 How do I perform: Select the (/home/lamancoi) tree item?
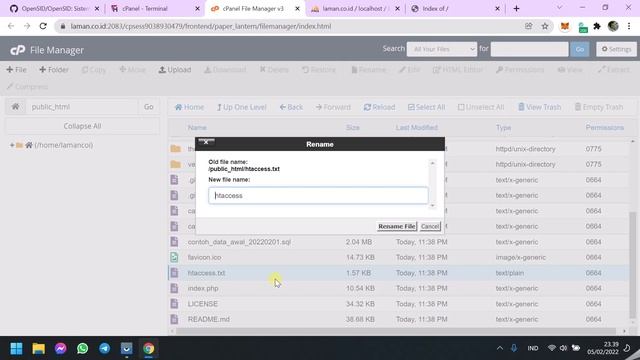(x=63, y=145)
